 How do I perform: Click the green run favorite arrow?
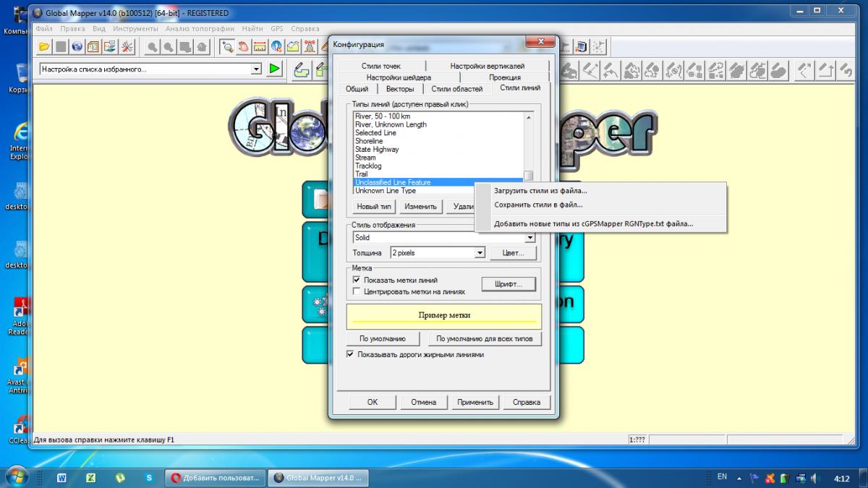[274, 69]
